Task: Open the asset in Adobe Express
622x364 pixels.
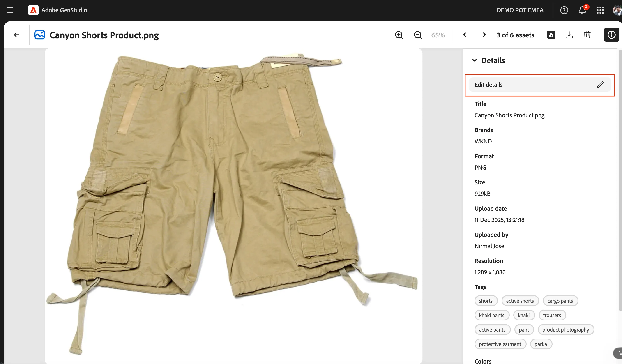Action: pos(551,35)
